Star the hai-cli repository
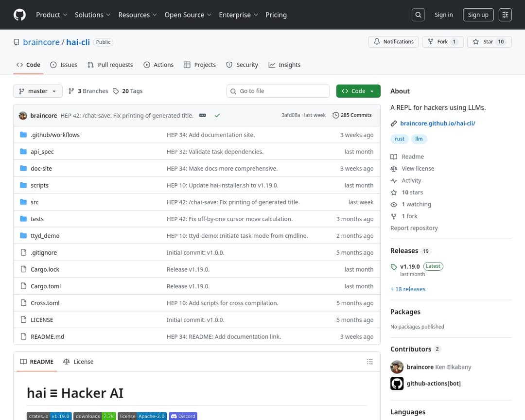 coord(488,42)
